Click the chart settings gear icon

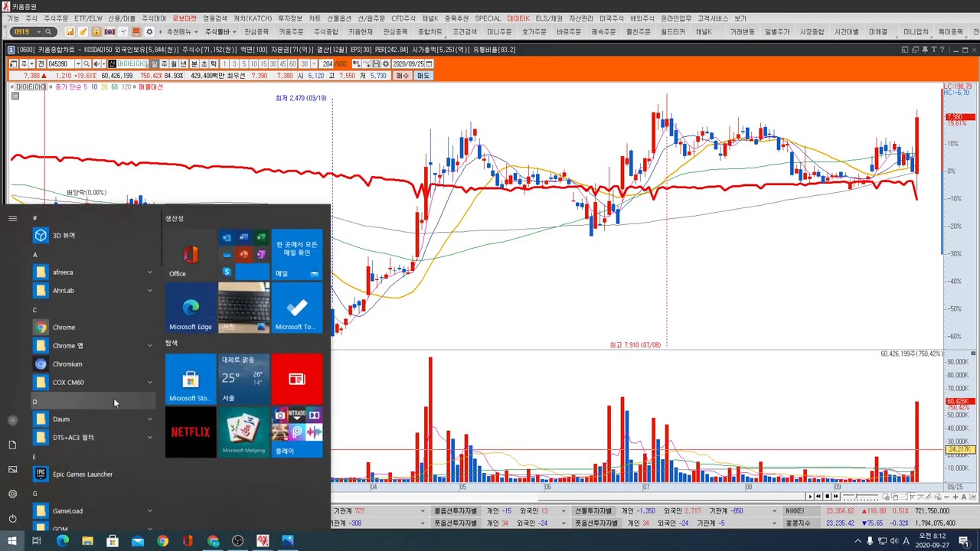tap(386, 64)
